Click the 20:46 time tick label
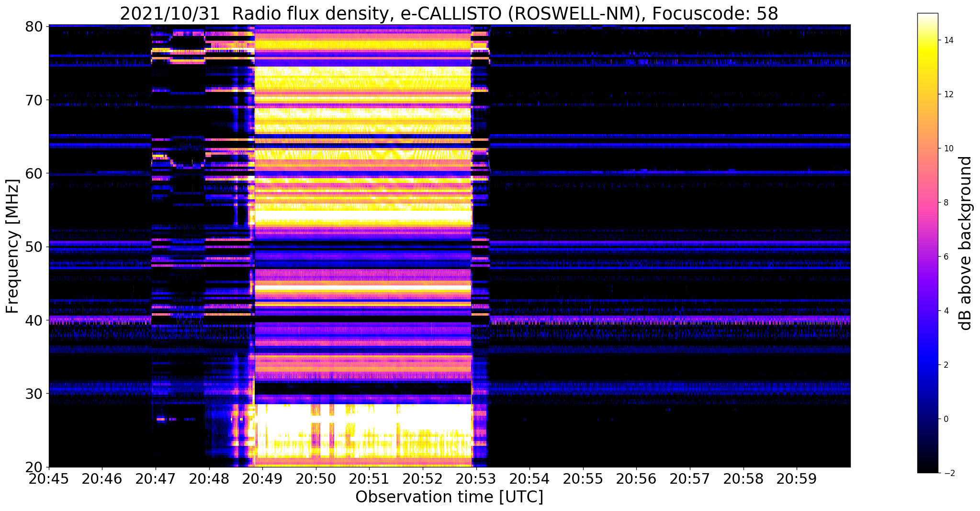 102,478
